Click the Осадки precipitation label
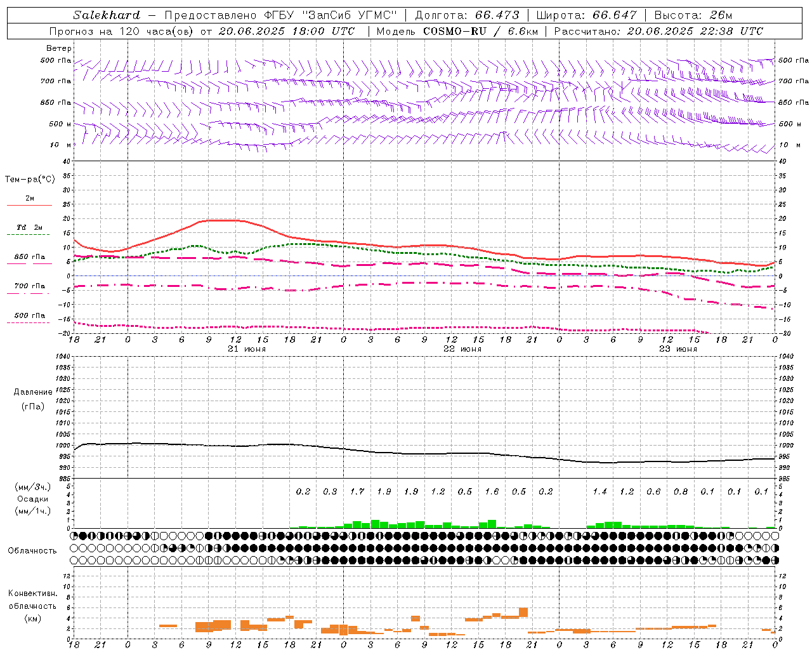The image size is (812, 650). coord(33,499)
